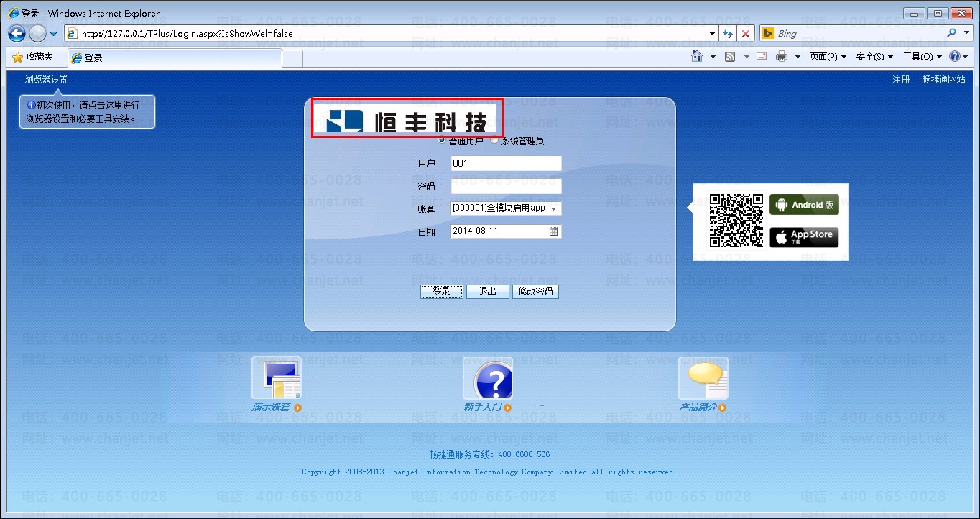Click the 畅捷通服务专线 hotline text

(489, 454)
